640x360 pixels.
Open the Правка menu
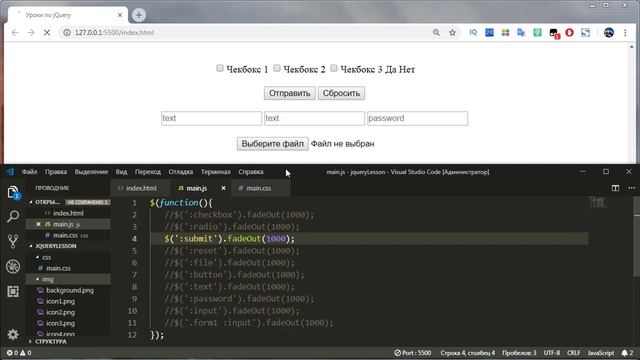pos(56,172)
